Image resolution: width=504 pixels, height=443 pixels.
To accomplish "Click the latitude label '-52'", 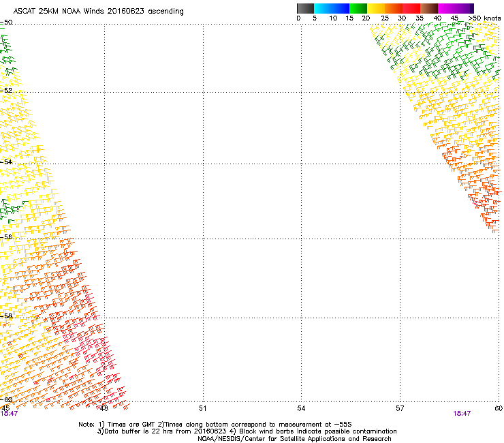I will point(6,91).
